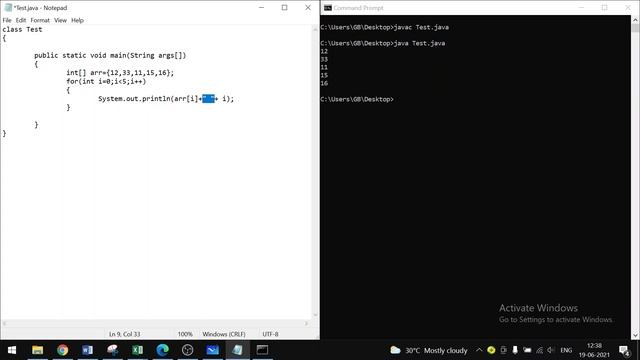640x360 pixels.
Task: Launch Google Chrome from the taskbar
Action: pos(62,350)
